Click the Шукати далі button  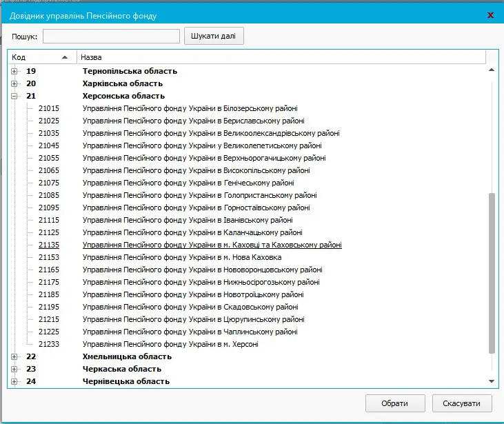[214, 36]
